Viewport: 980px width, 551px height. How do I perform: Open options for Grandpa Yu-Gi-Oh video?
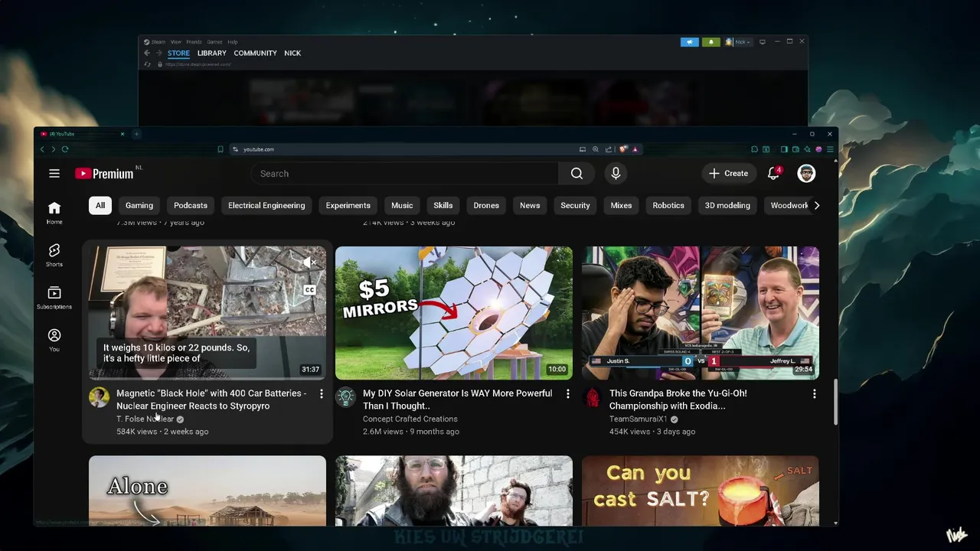(815, 394)
